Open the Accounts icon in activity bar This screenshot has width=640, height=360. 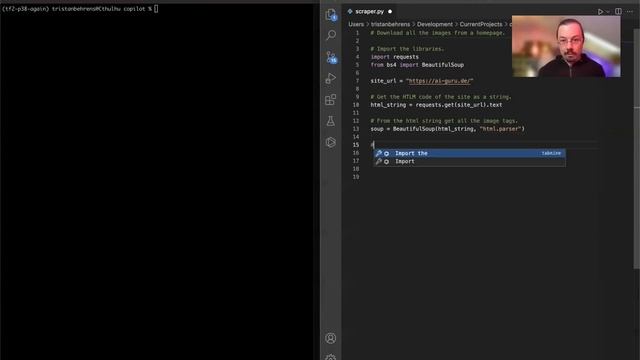331,338
